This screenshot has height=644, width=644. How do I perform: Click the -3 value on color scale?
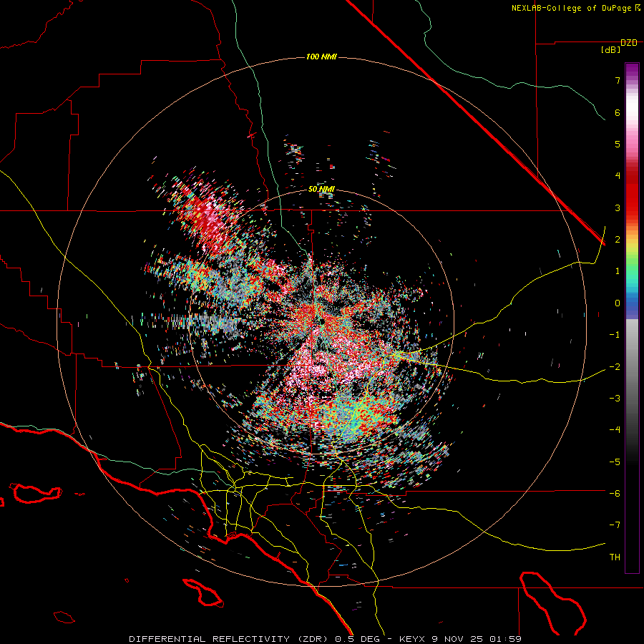[615, 398]
